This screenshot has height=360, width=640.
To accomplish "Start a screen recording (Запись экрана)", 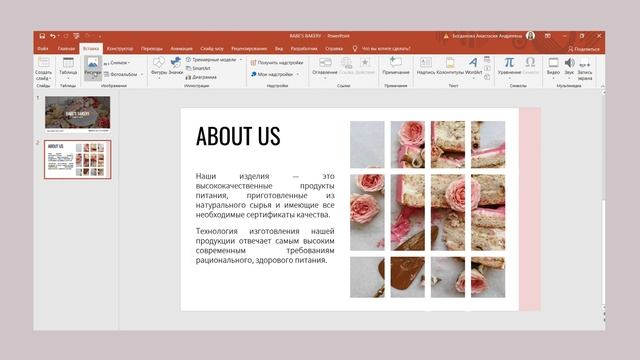I will [584, 69].
